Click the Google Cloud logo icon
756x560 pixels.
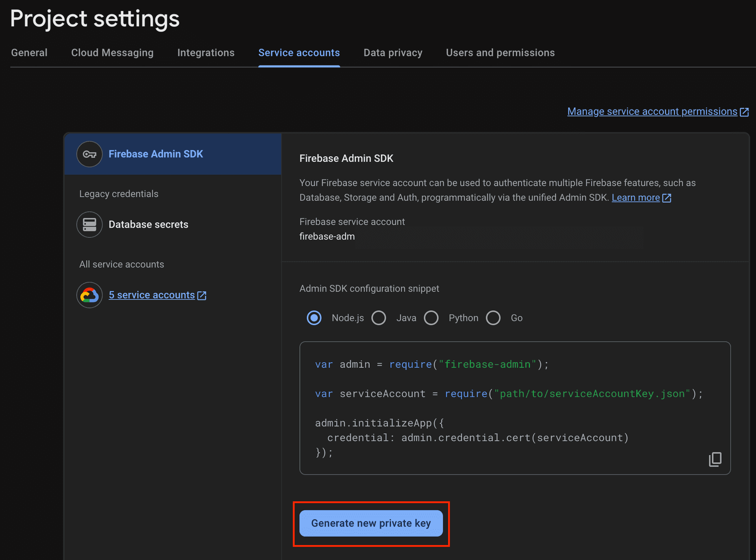pos(89,295)
